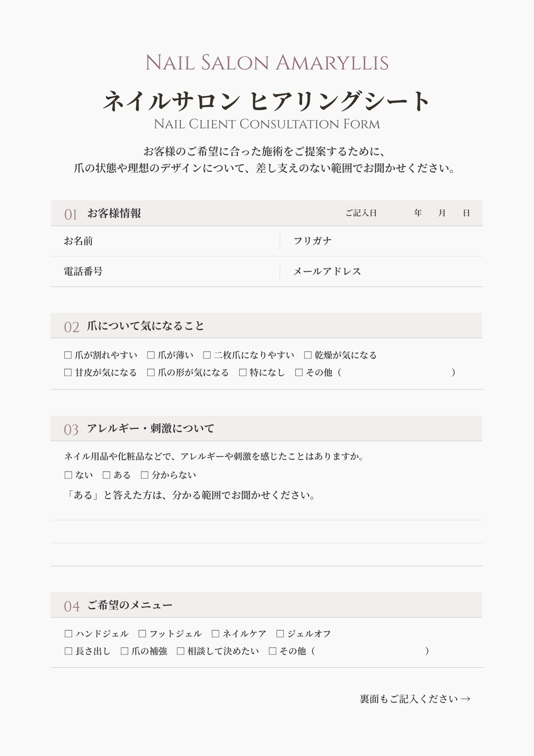Check the ハンドジェル menu option
The height and width of the screenshot is (756, 534).
[68, 634]
